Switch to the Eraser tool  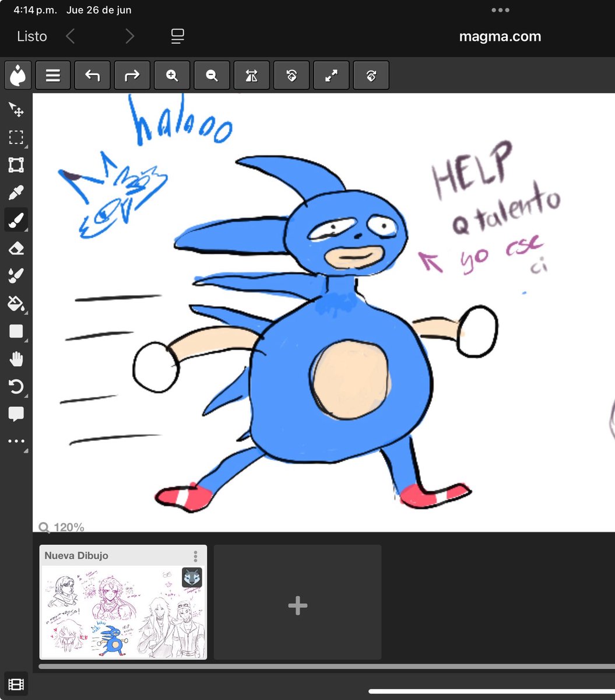pyautogui.click(x=16, y=249)
